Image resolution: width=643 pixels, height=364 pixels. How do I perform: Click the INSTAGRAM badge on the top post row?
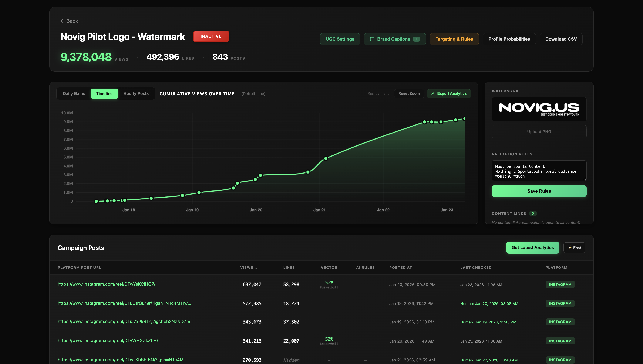click(560, 284)
